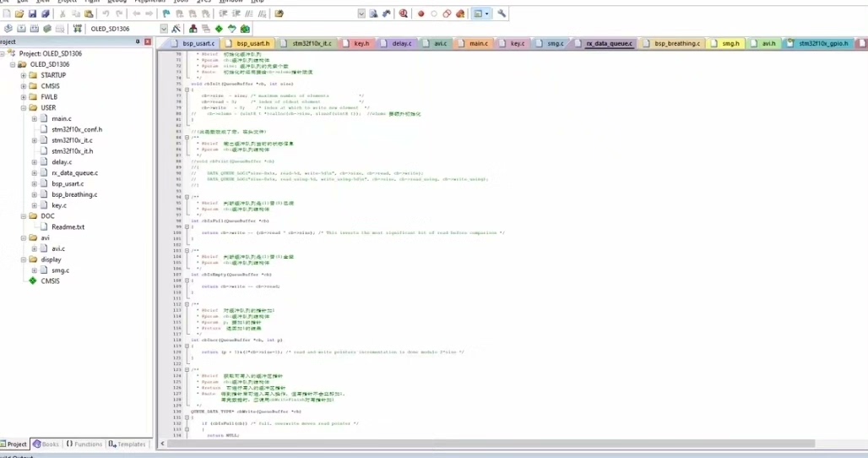Switch to the bsp_breathing.c tab
The width and height of the screenshot is (868, 458).
671,43
